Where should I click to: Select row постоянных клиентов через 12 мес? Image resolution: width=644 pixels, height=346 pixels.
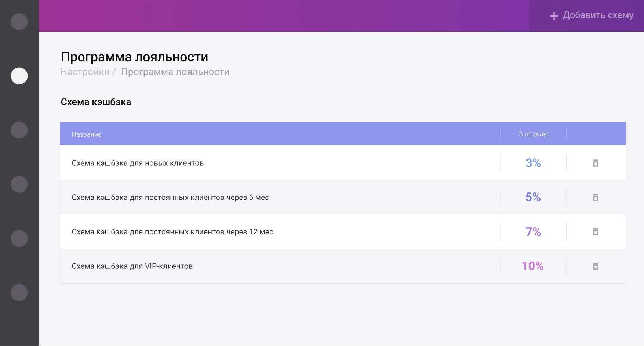(343, 232)
